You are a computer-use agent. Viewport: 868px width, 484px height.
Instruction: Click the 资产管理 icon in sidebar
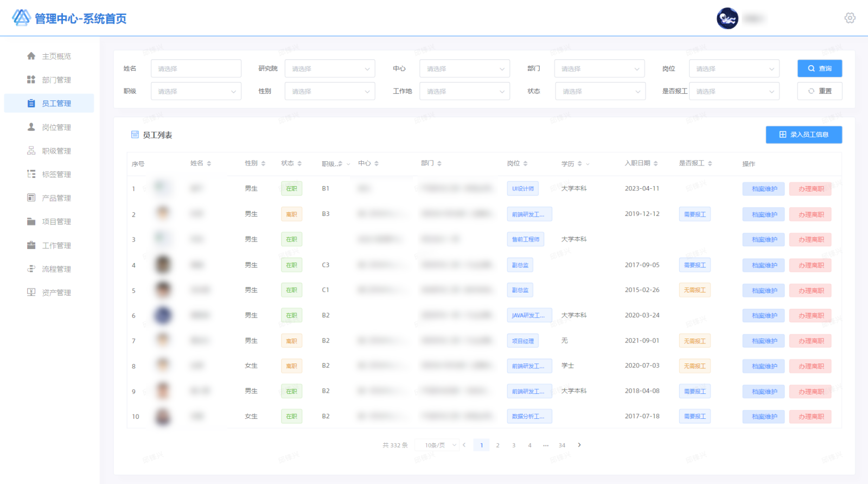click(x=31, y=292)
